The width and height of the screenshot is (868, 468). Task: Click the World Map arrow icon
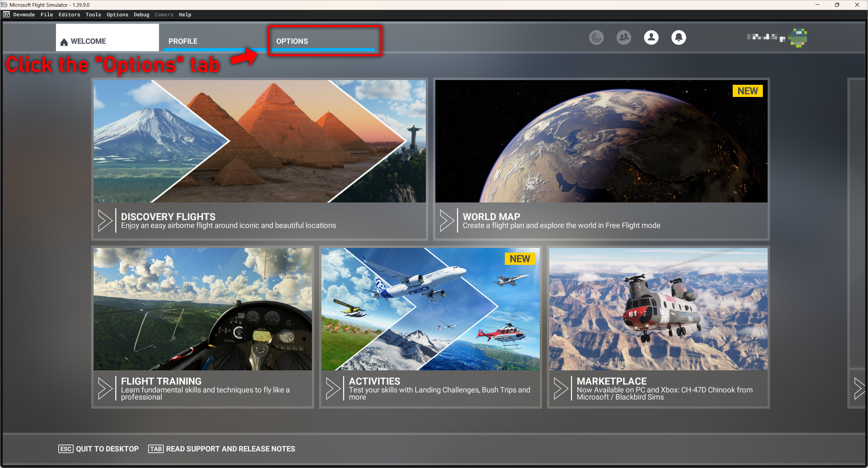click(447, 221)
